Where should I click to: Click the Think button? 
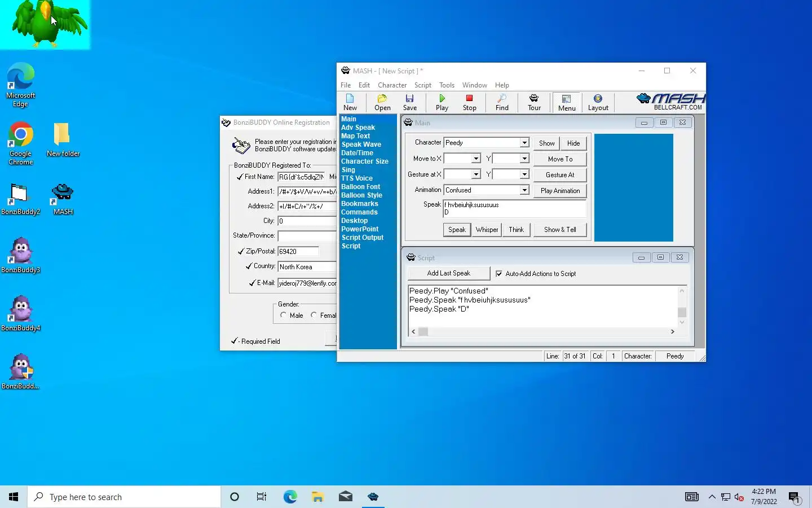(x=516, y=230)
